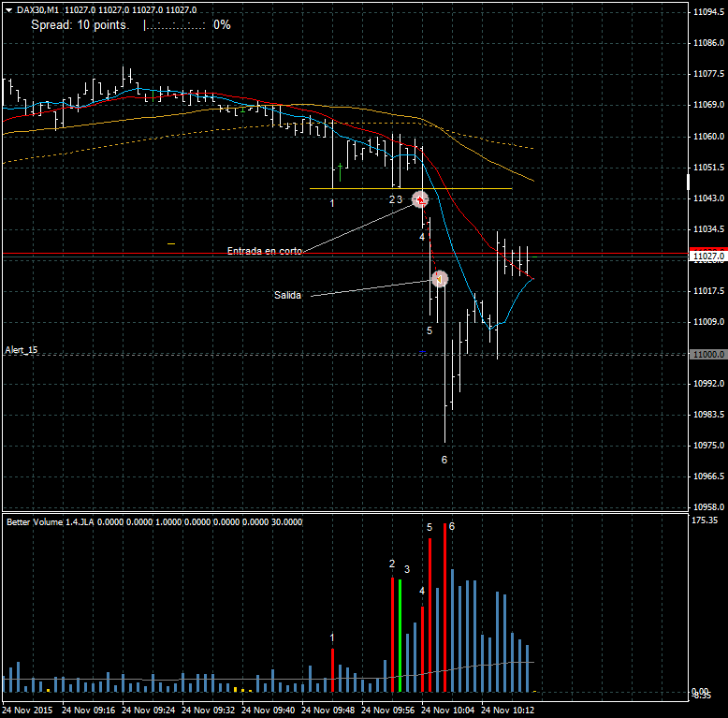Select the Alert_15 label on the chart
Image resolution: width=728 pixels, height=718 pixels.
click(22, 350)
